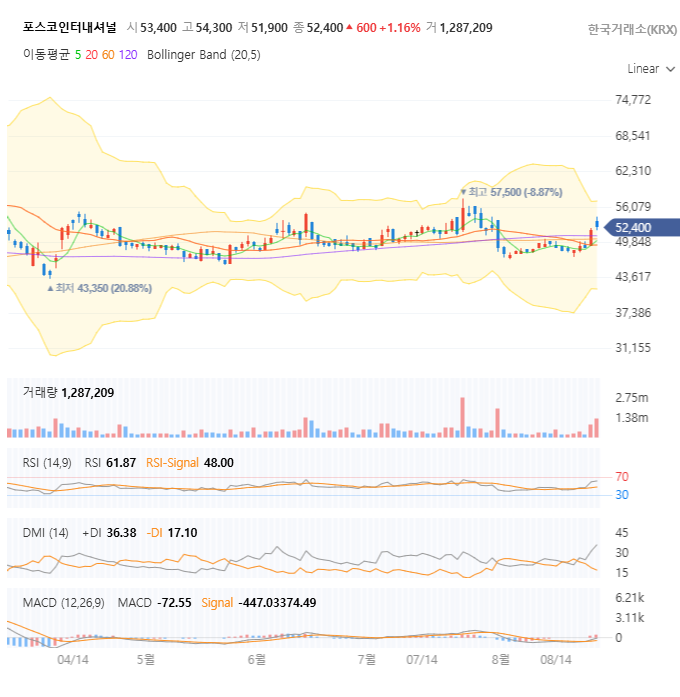Click the 거래량 1,287,209 volume label

click(x=68, y=393)
